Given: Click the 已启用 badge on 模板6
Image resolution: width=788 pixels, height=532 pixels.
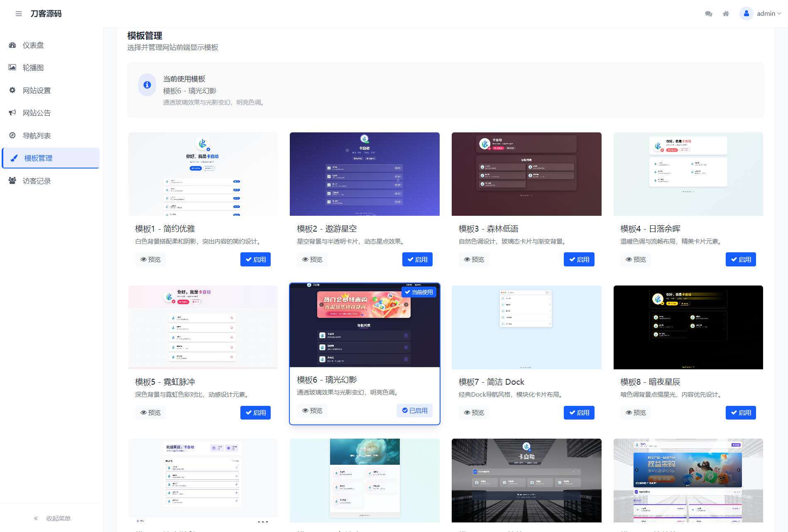Looking at the screenshot, I should point(414,410).
